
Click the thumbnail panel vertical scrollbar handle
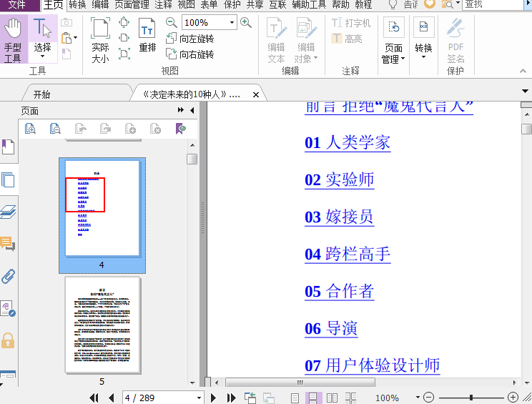coord(192,159)
